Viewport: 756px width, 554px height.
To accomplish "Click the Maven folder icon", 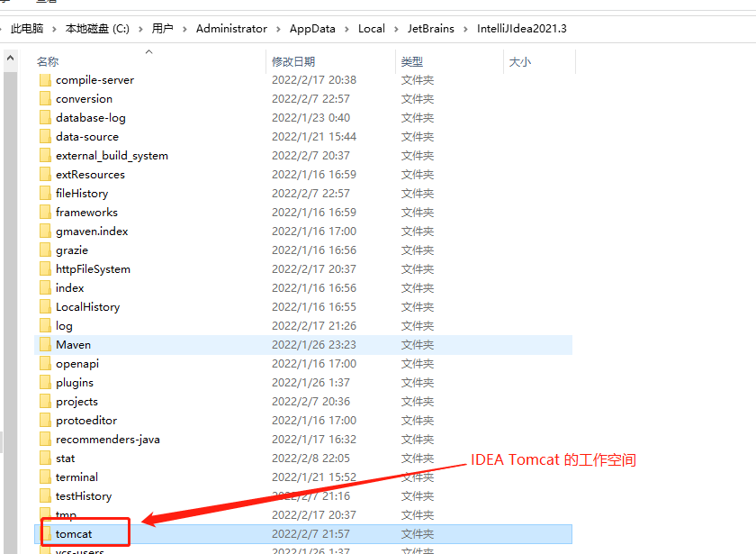I will pos(45,344).
